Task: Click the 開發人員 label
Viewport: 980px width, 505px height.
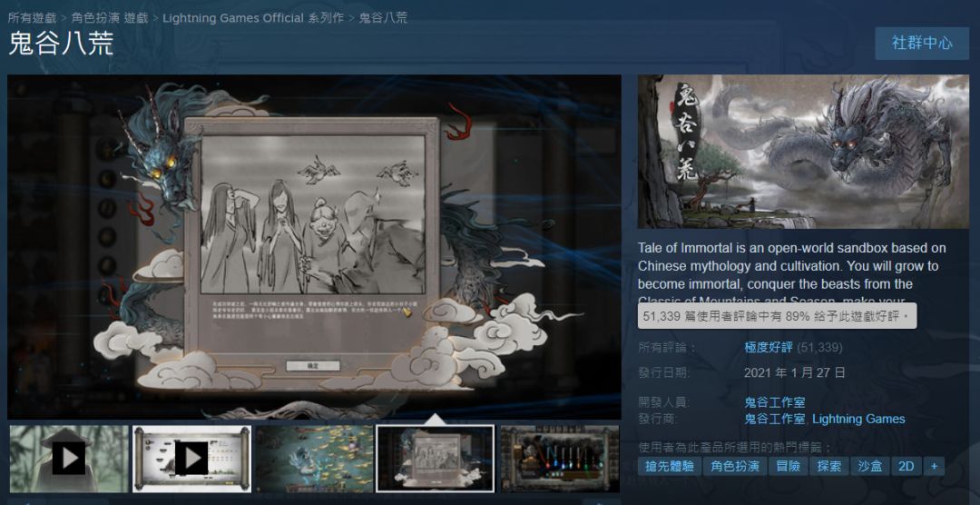Action: coord(664,402)
